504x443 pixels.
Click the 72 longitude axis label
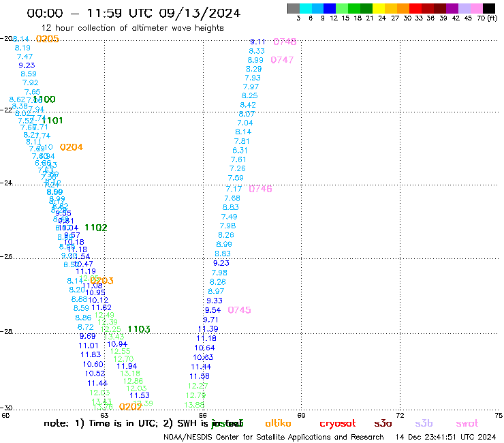click(x=400, y=415)
